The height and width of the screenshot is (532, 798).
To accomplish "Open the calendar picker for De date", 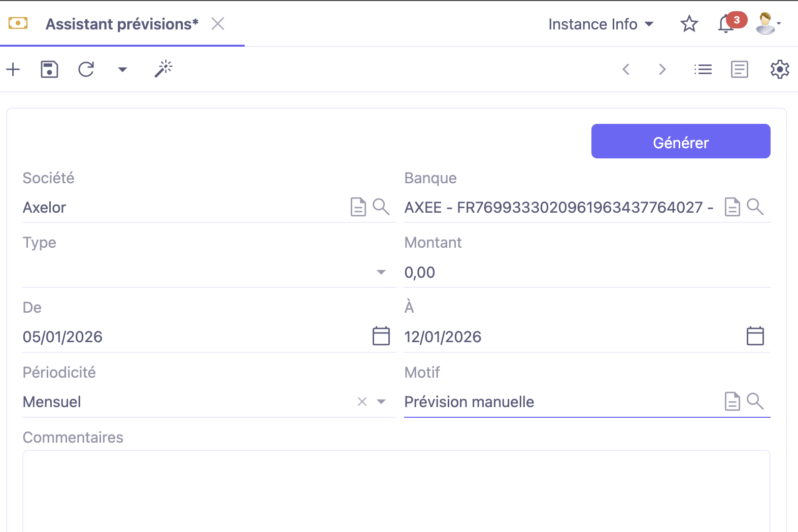I will coord(381,336).
